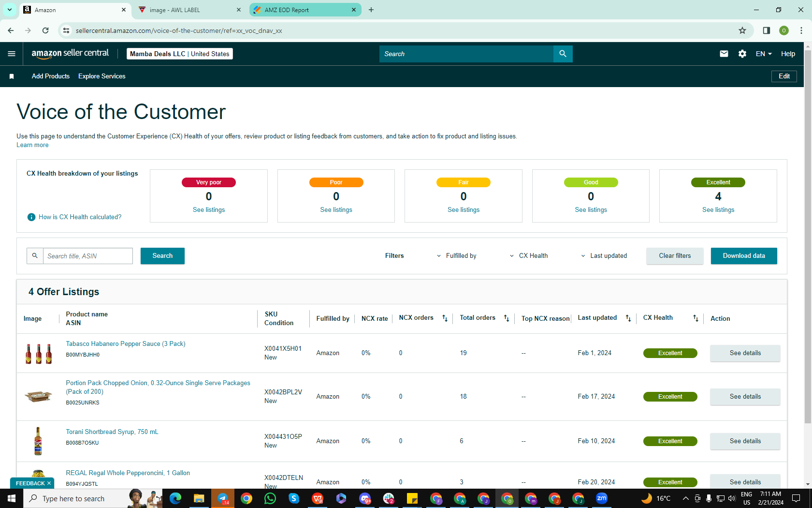Open Microsoft Edge from the taskbar
Screen dimensions: 812x508
[175, 498]
